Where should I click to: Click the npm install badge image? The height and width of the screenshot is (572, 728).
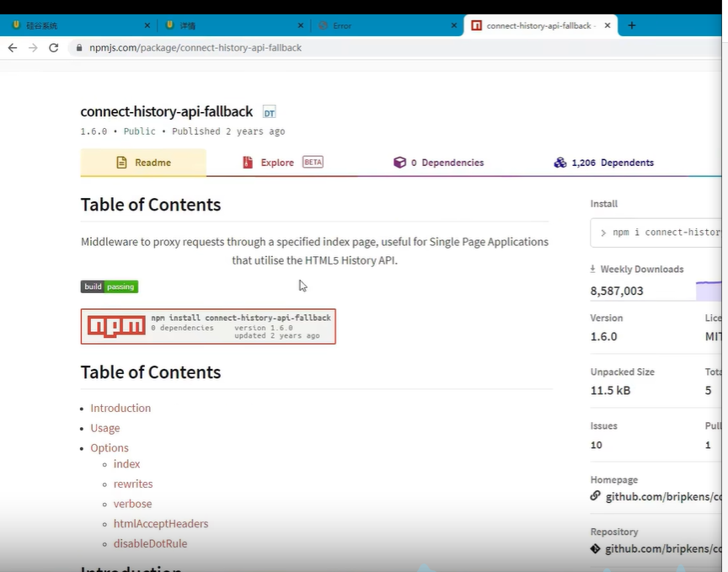[208, 326]
